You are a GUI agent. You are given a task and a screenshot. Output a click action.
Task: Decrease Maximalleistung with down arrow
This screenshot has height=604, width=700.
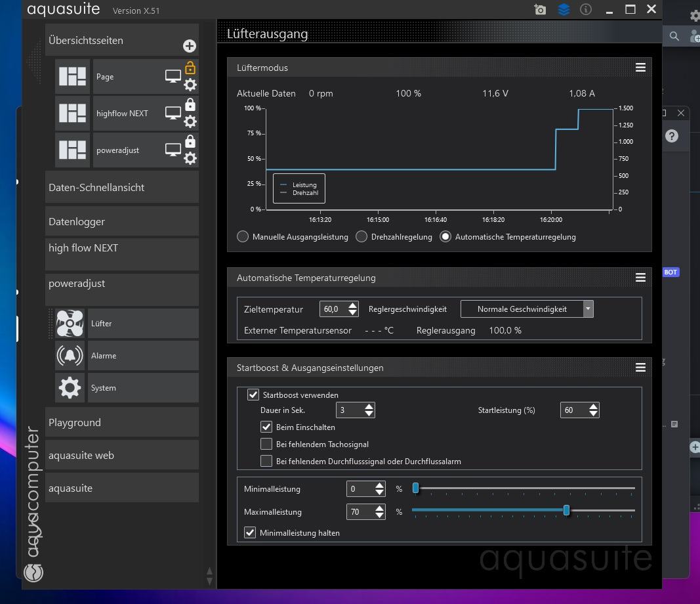pos(379,515)
